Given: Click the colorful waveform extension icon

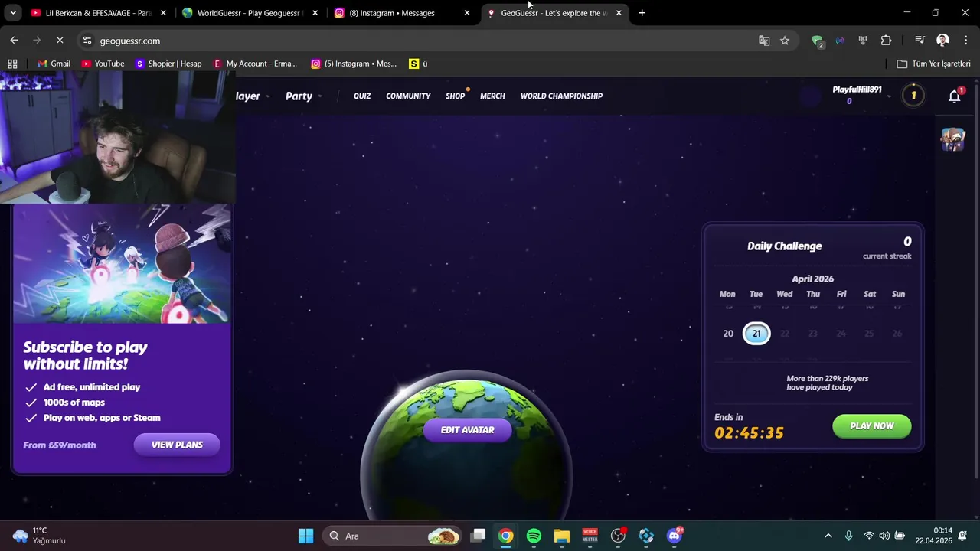Looking at the screenshot, I should (840, 41).
